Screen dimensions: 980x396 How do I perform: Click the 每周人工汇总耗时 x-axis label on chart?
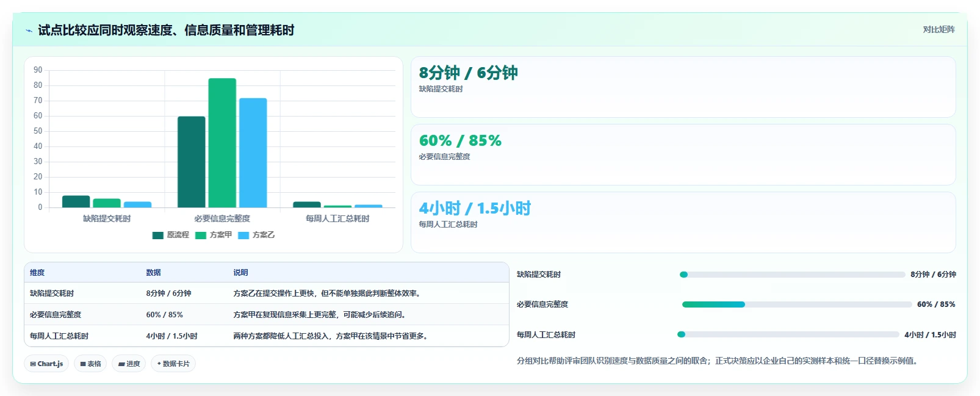337,218
